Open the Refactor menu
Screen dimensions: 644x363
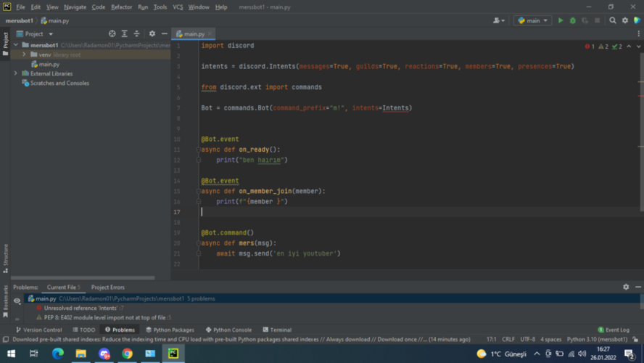121,7
